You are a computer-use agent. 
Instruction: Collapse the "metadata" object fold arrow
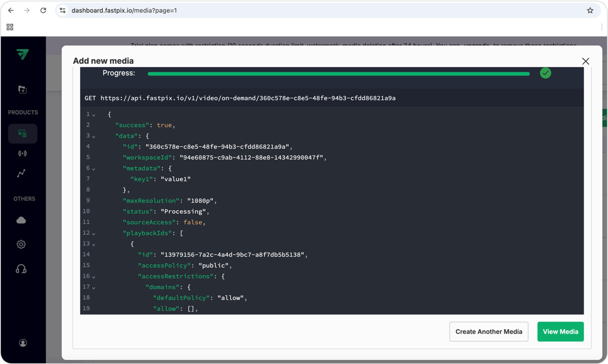(x=94, y=169)
